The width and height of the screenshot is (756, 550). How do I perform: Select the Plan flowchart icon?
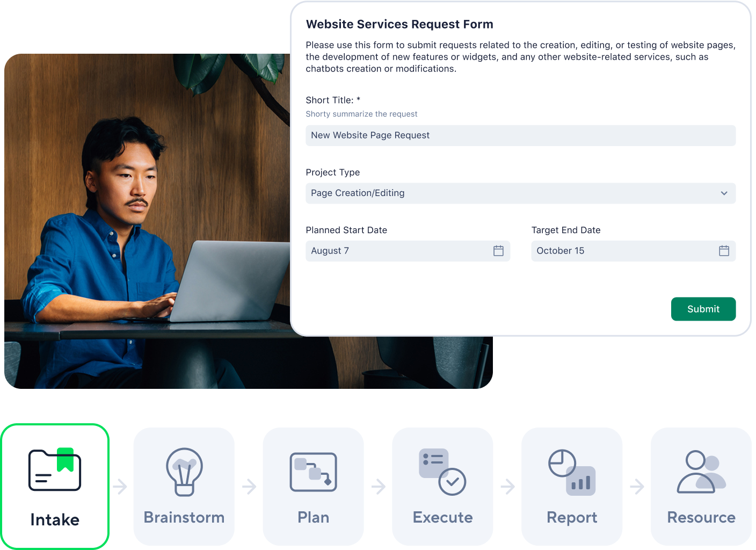click(313, 473)
